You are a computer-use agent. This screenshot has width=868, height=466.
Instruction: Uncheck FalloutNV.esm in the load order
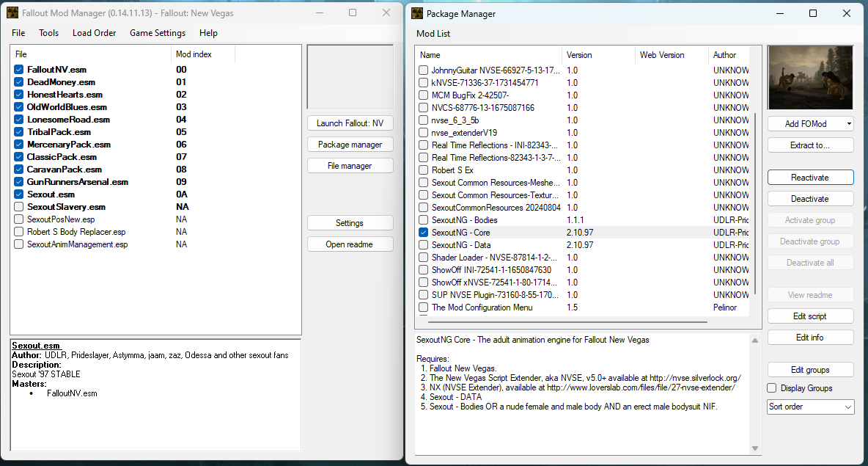(19, 70)
